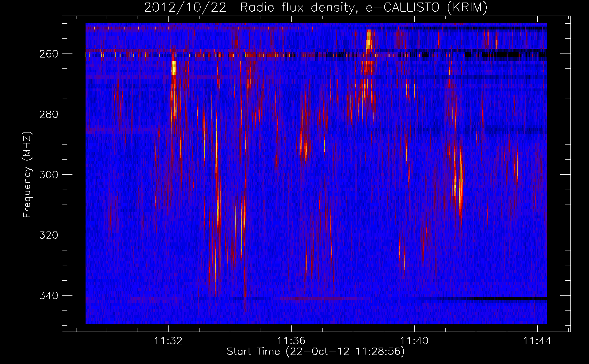Click the 340 frequency tick label
Screen dimensions: 589x364
point(49,296)
